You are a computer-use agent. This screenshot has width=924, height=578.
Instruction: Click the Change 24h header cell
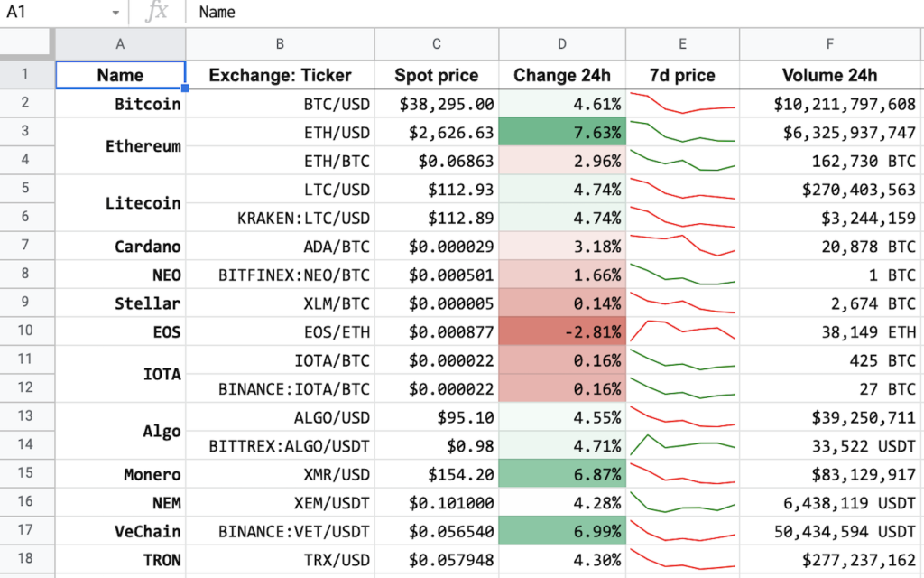click(562, 75)
